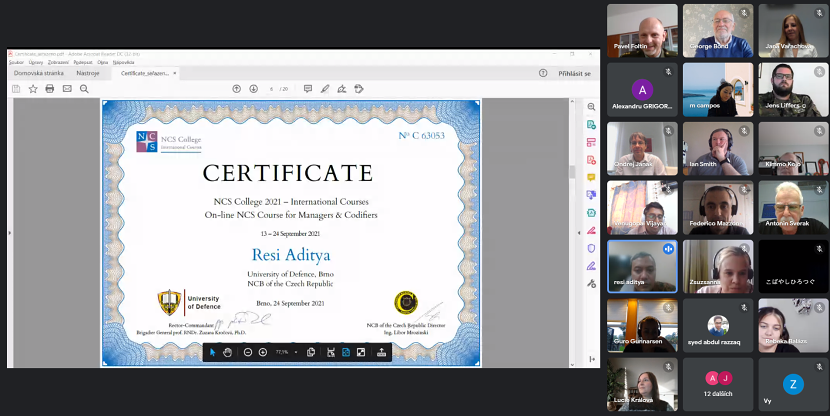The width and height of the screenshot is (830, 416).
Task: Select the highlighter pen tool
Action: coord(325,89)
